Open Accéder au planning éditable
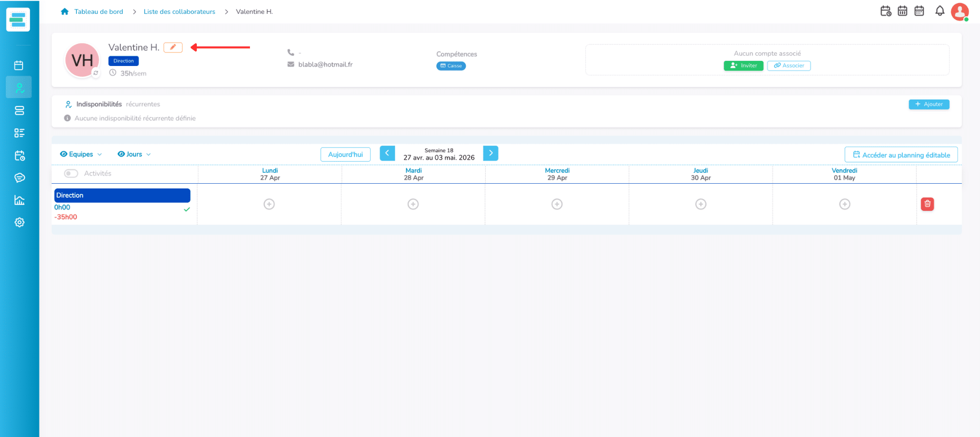Image resolution: width=980 pixels, height=437 pixels. 901,155
